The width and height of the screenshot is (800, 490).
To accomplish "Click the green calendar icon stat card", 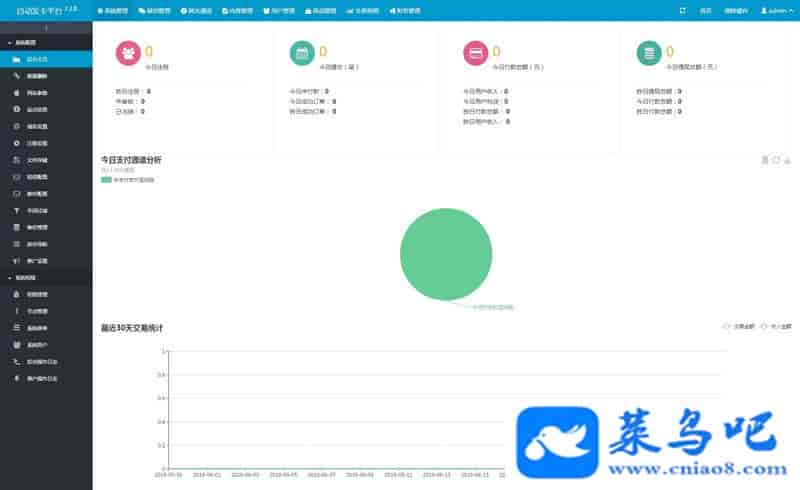I will pyautogui.click(x=302, y=53).
